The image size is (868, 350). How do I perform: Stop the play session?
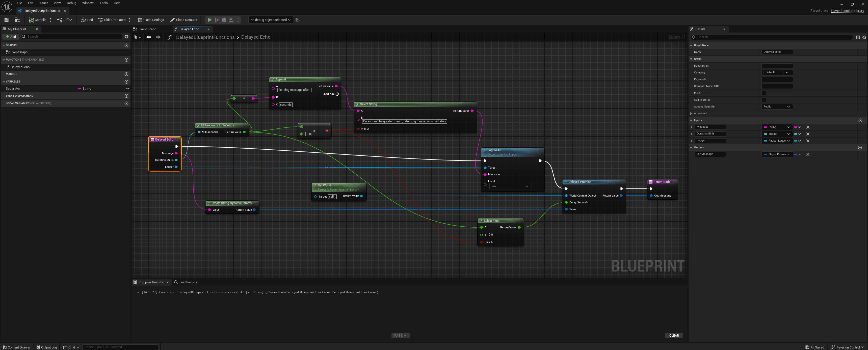pos(224,20)
